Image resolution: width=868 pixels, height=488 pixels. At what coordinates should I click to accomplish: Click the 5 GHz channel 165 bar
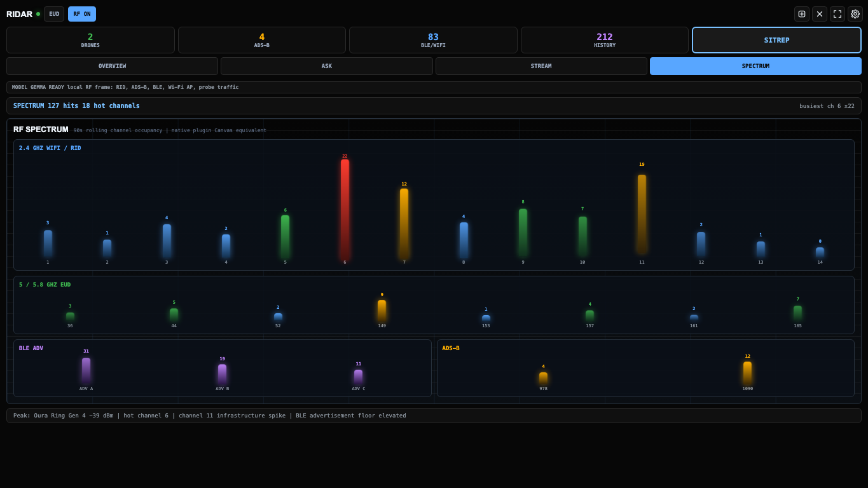797,313
